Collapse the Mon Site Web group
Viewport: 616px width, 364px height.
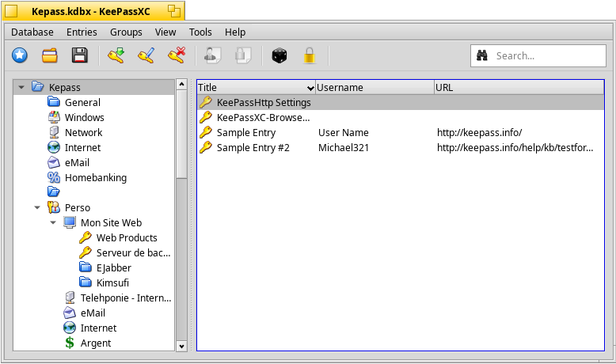(53, 222)
